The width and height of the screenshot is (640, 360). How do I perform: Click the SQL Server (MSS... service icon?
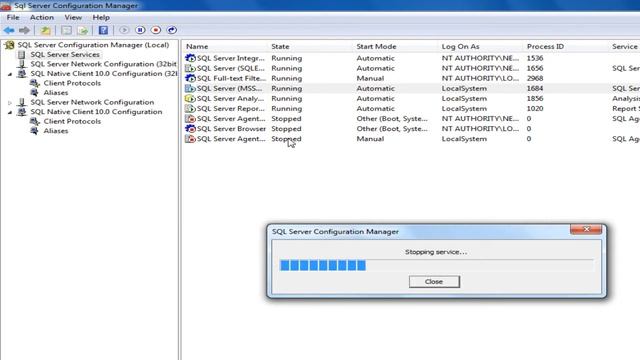pos(190,88)
